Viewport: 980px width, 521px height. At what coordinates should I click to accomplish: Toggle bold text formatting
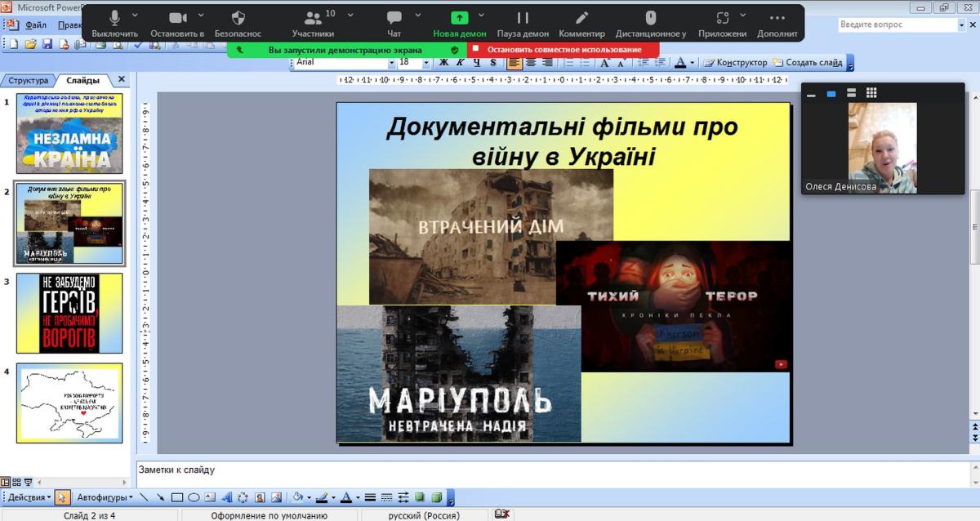[x=443, y=63]
